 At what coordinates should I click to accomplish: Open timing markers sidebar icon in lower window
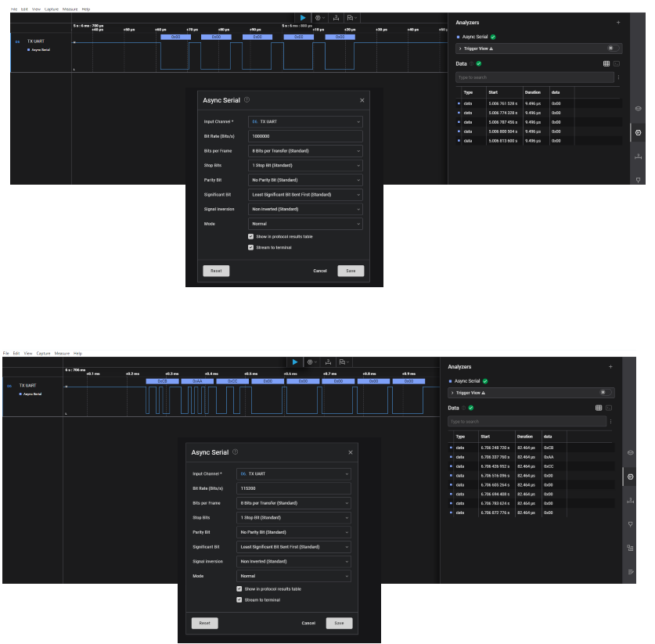click(x=631, y=524)
